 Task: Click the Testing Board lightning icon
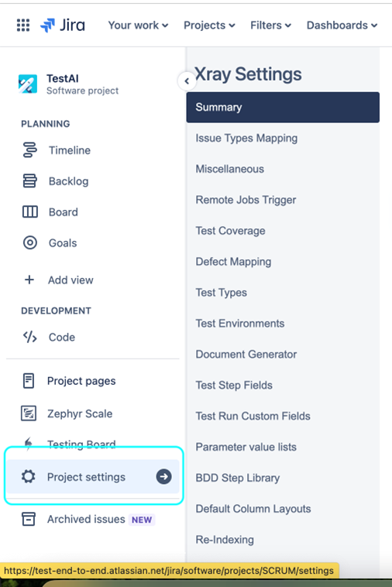click(x=29, y=442)
